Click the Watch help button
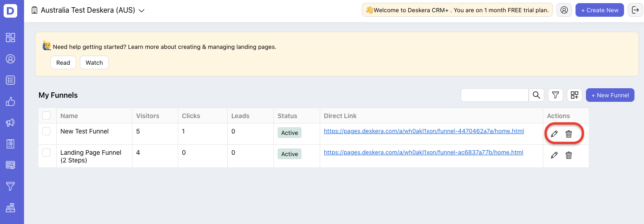 click(94, 62)
